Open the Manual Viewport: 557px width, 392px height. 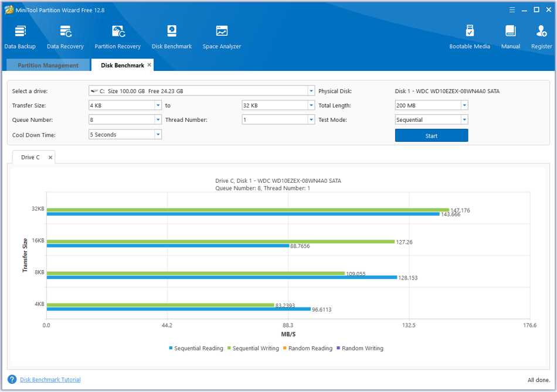(x=510, y=37)
